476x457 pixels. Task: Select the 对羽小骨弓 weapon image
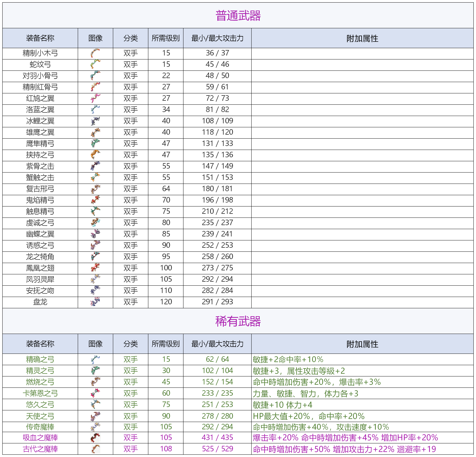click(95, 76)
